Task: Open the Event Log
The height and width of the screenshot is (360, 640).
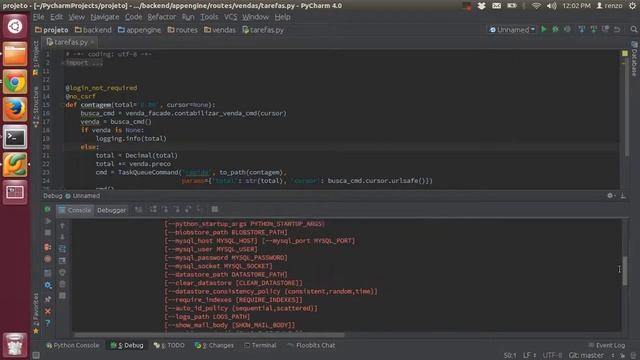Action: tap(607, 345)
